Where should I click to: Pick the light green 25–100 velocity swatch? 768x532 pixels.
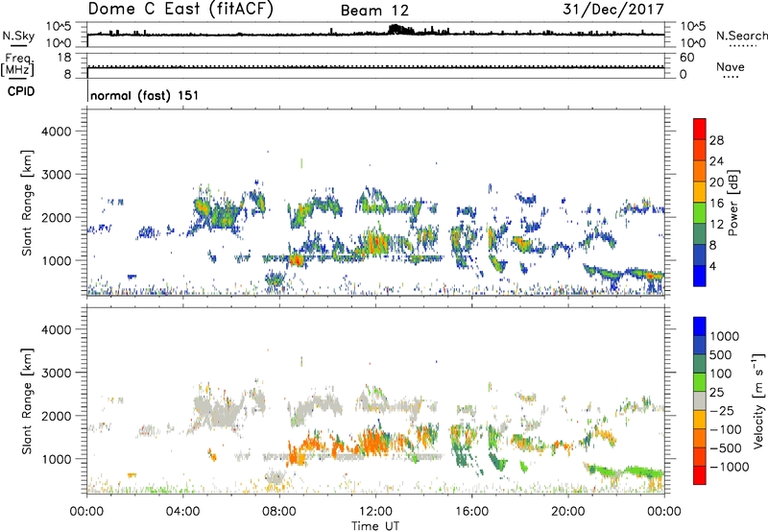(700, 382)
